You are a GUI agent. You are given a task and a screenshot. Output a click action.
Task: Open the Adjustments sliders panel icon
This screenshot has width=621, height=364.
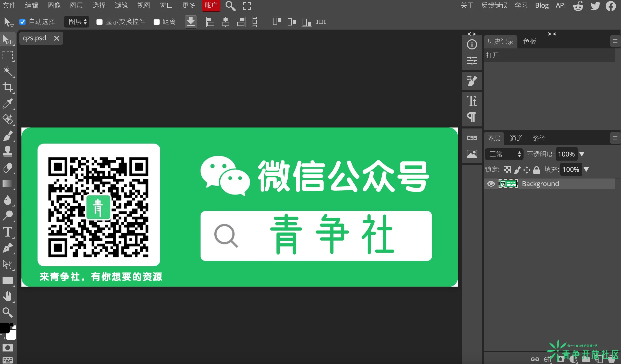[472, 61]
